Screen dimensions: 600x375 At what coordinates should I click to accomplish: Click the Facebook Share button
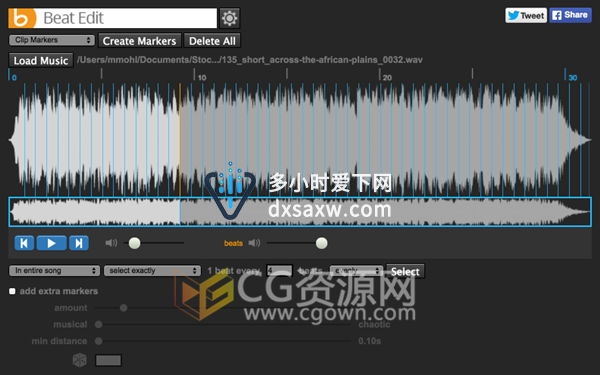pyautogui.click(x=570, y=15)
